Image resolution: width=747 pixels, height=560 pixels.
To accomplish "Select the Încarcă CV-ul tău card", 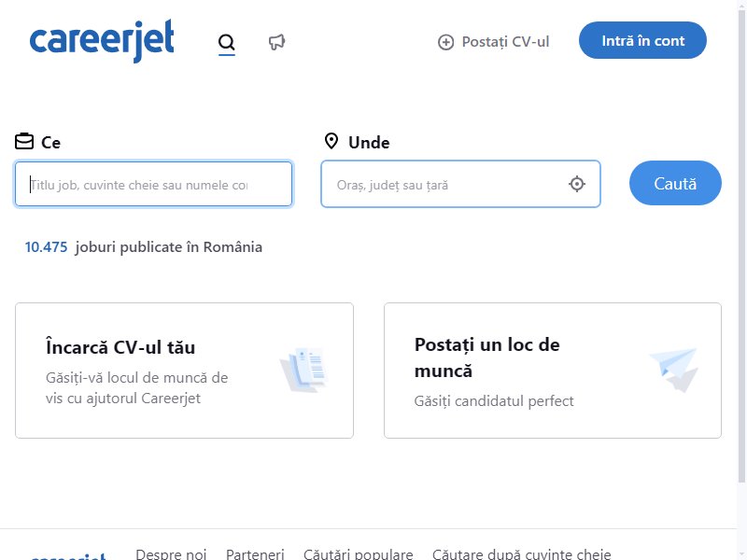I will click(x=184, y=371).
